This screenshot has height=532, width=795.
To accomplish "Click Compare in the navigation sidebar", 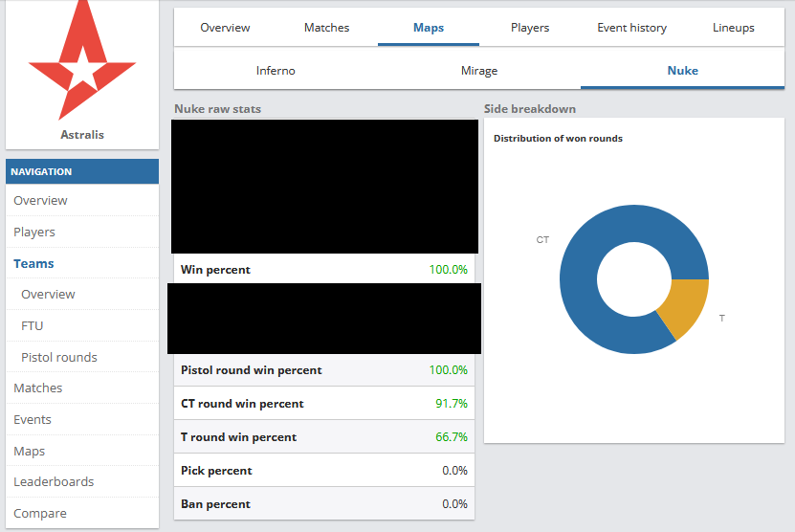I will point(40,514).
